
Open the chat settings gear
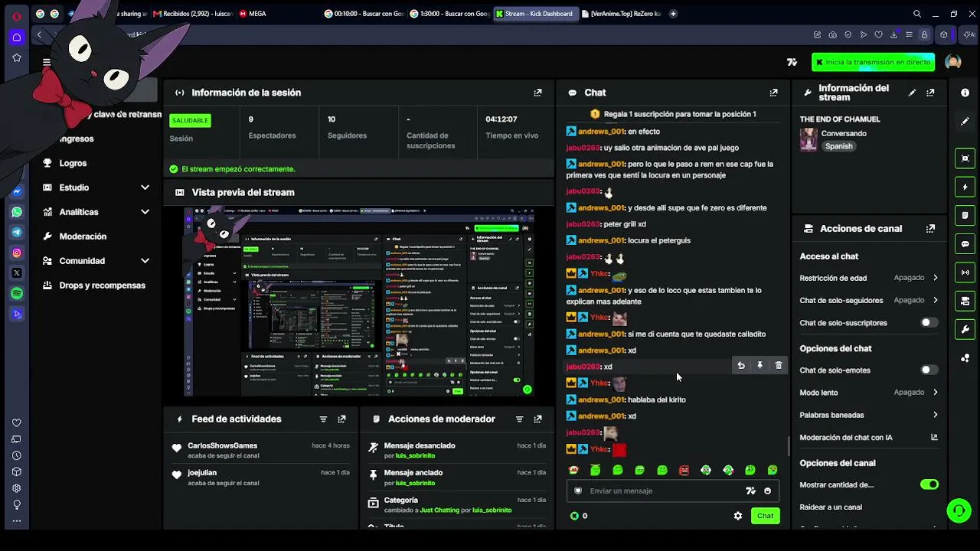(x=738, y=516)
